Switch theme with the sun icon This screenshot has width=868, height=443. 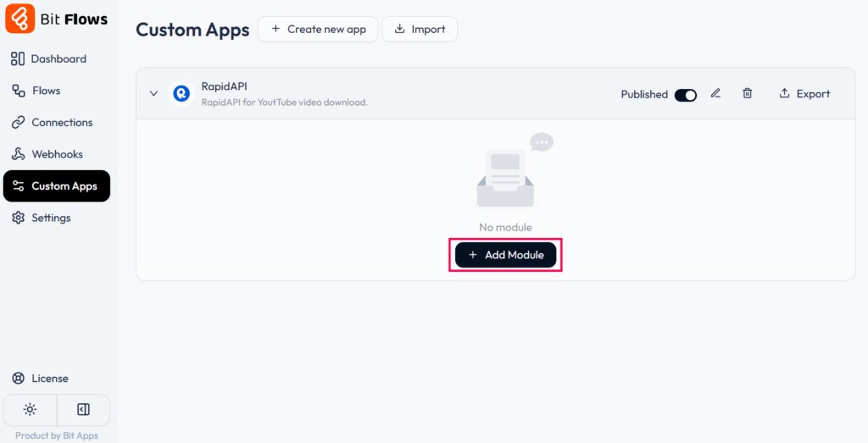(x=30, y=409)
